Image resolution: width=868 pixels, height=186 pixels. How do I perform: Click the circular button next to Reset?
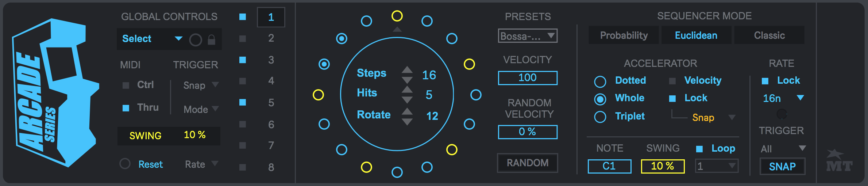click(x=125, y=164)
